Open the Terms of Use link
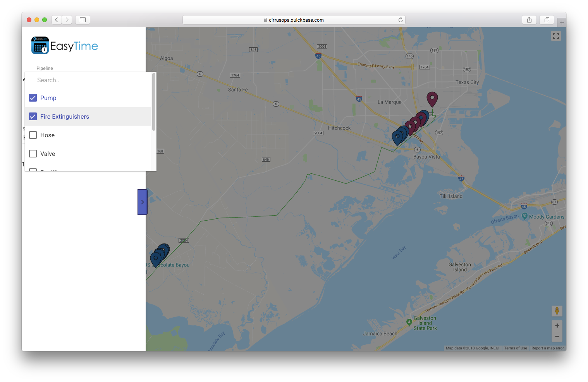Viewport: 588px width, 382px height. [515, 348]
